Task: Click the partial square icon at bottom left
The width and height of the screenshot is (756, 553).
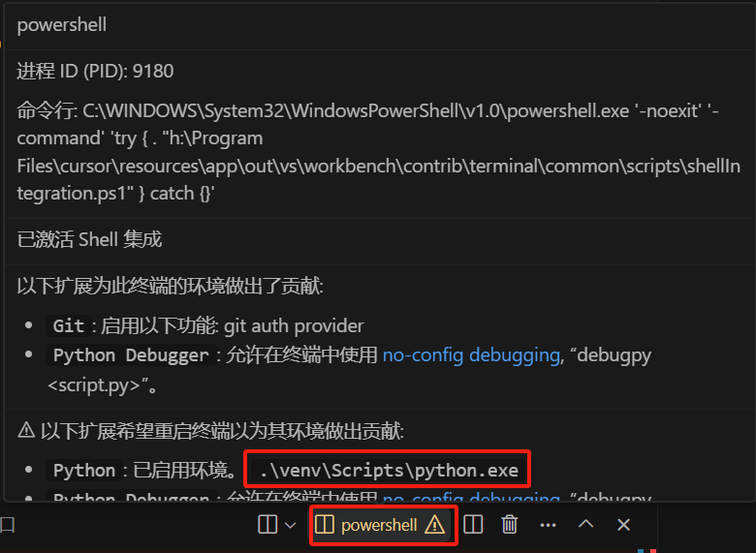Action: pos(7,525)
